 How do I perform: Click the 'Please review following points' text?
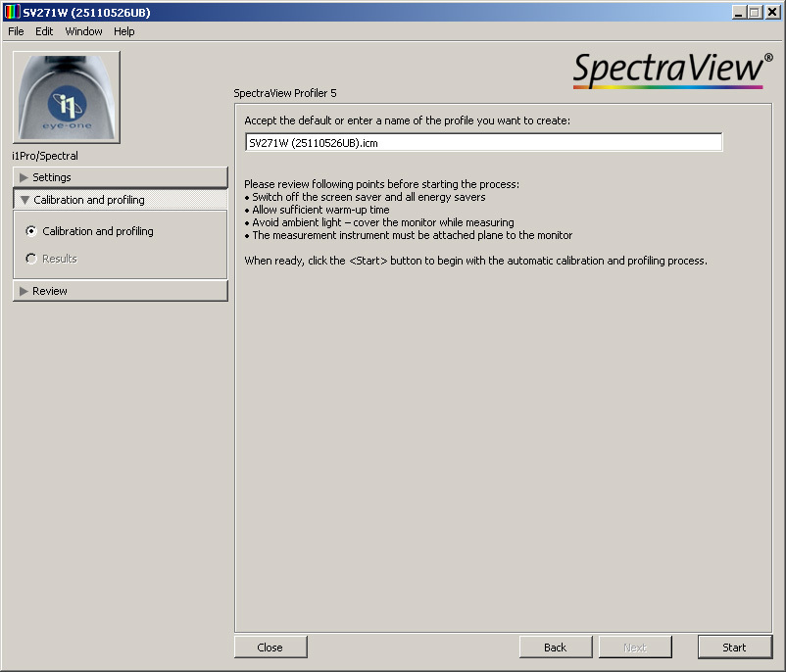pos(382,184)
